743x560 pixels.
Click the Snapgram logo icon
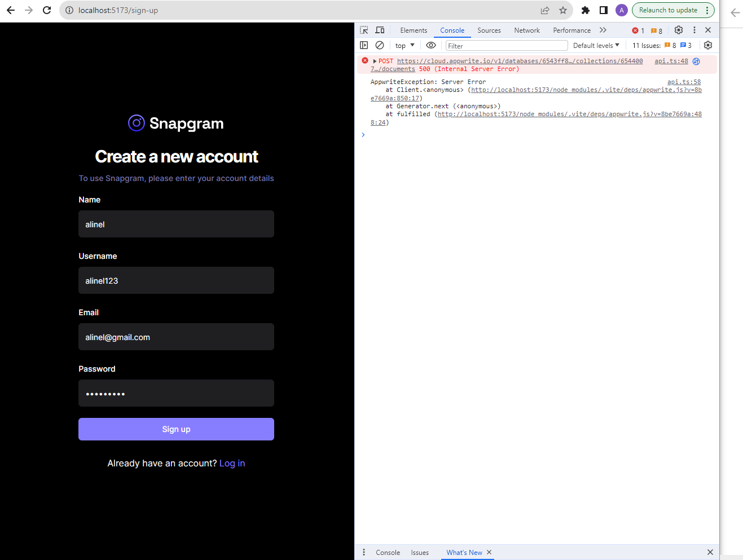point(135,123)
